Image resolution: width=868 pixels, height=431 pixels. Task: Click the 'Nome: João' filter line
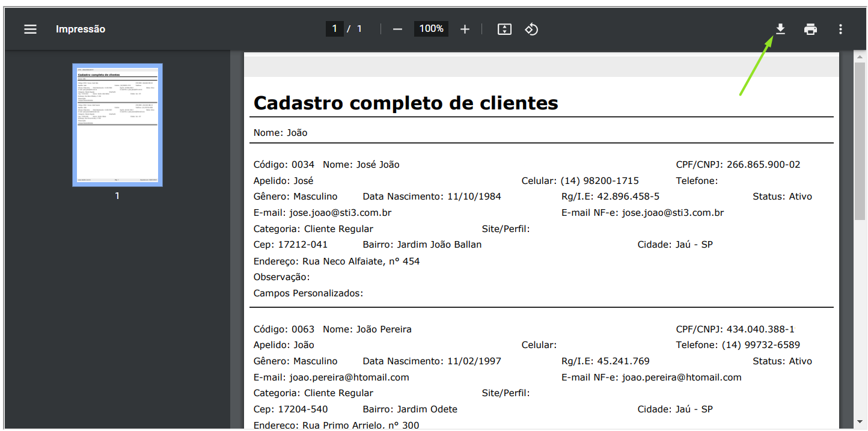(280, 132)
